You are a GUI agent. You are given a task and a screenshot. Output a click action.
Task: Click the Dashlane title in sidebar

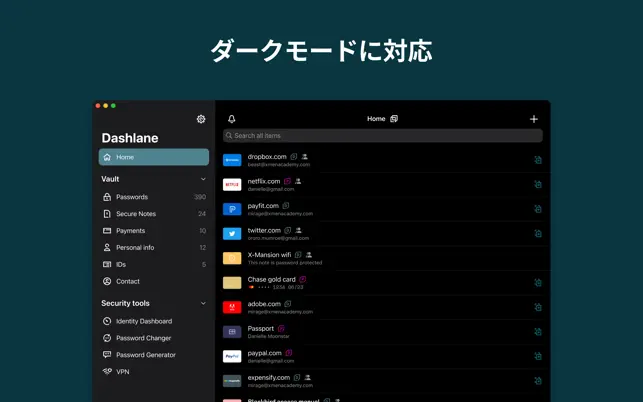(x=130, y=138)
